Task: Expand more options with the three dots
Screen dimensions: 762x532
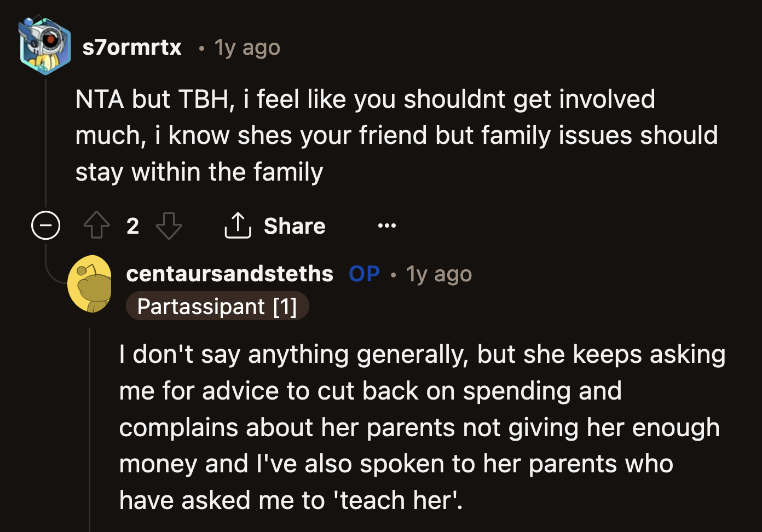Action: pos(387,225)
